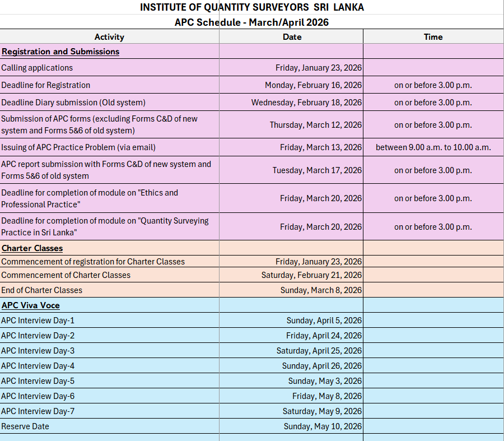This screenshot has width=504, height=441.
Task: Click the 'APC Schedule - March/April 2026' title
Action: [x=251, y=22]
